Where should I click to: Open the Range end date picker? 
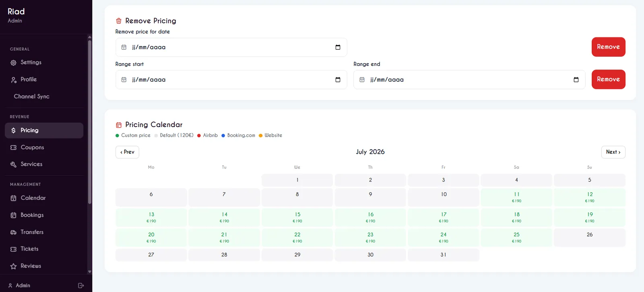576,80
